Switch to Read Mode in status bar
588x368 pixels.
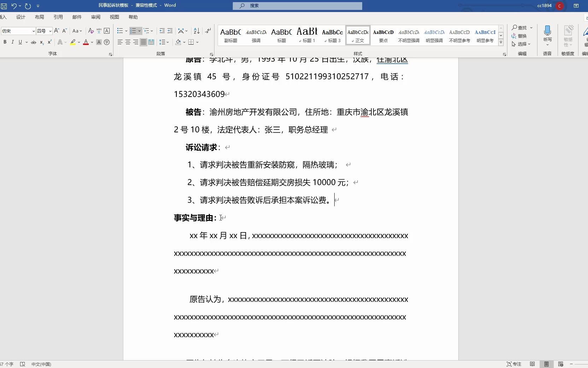click(x=532, y=364)
